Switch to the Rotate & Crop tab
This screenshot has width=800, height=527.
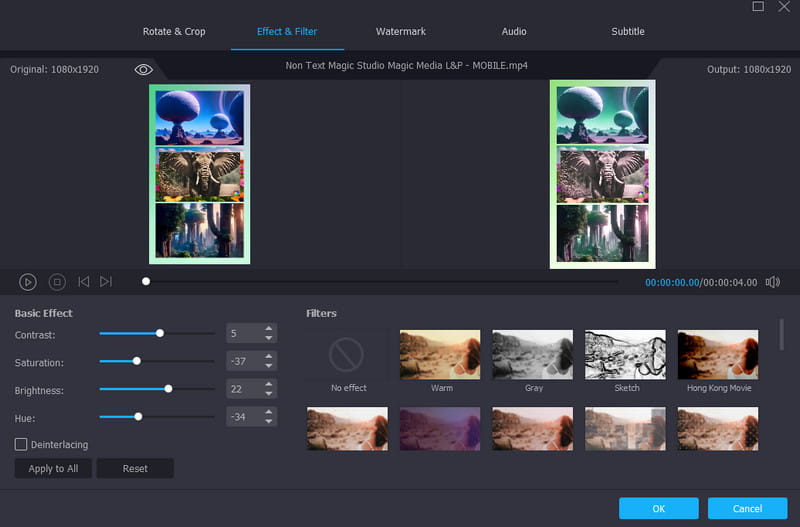click(174, 31)
